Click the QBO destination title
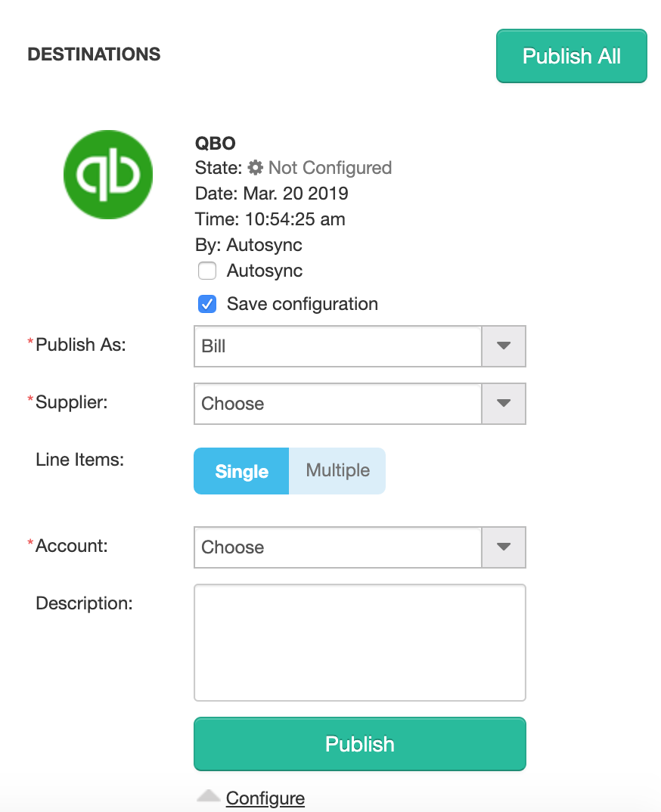The image size is (661, 812). (x=215, y=143)
